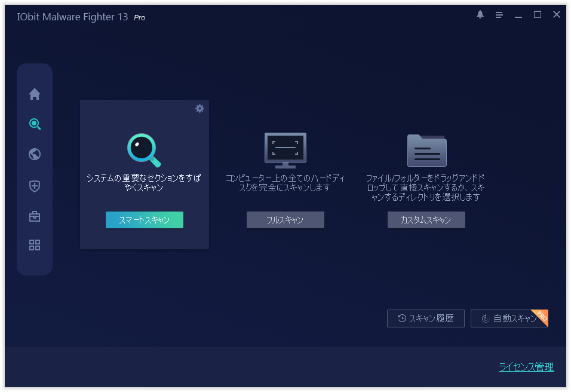
Task: Open the hamburger options menu
Action: click(499, 15)
